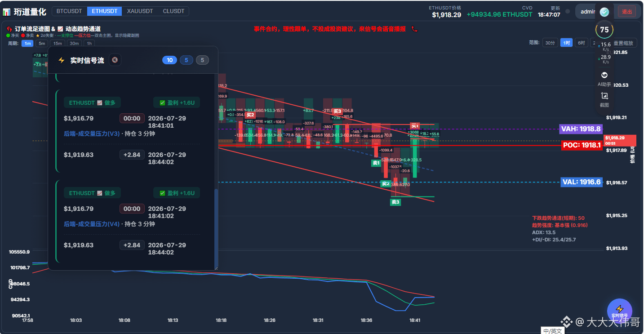Click the lightning icon in signal panel header
The height and width of the screenshot is (334, 644).
coord(62,60)
